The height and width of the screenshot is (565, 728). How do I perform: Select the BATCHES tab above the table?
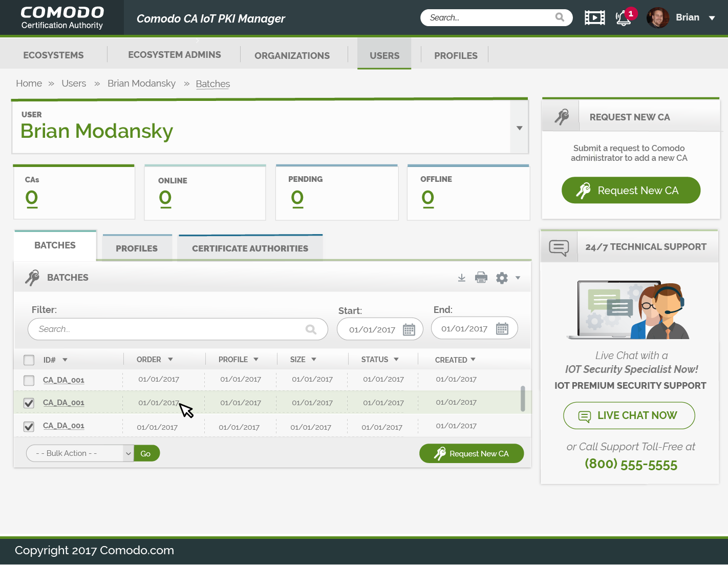pos(55,245)
